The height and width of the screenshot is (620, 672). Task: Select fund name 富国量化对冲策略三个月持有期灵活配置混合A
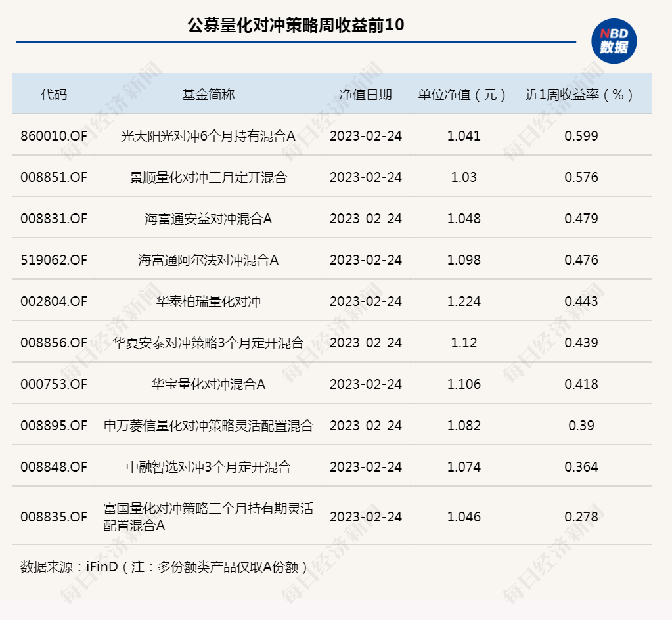(x=208, y=517)
